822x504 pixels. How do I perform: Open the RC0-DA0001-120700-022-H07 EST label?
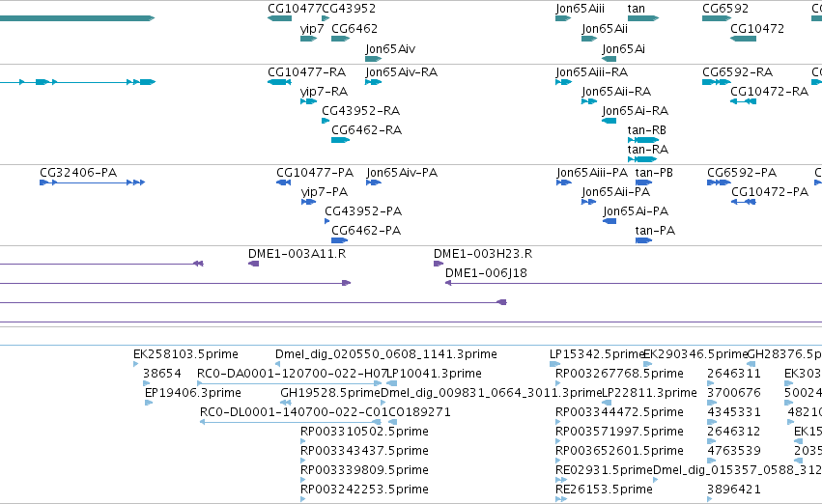coord(292,374)
